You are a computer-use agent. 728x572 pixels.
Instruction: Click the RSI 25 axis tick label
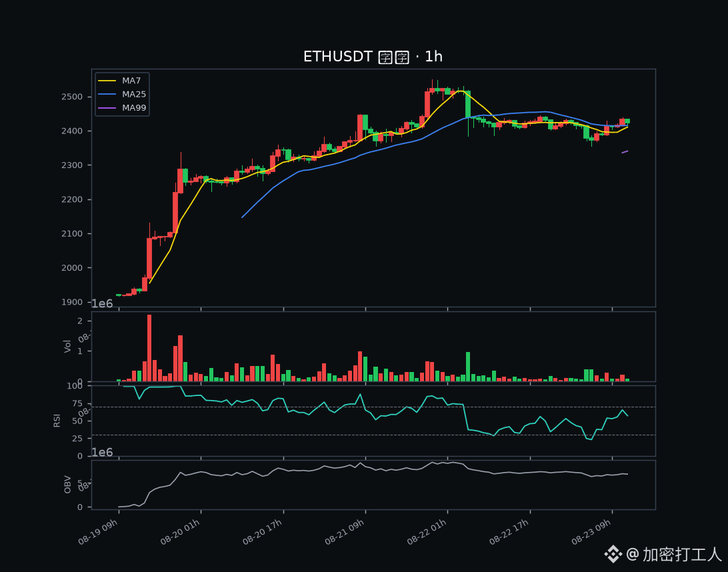point(77,439)
